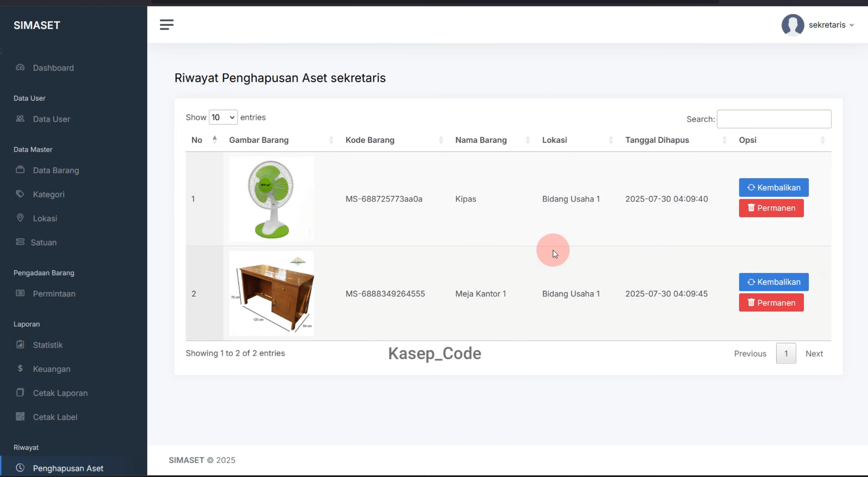
Task: Click code MS-688725773aa0a cell
Action: point(384,199)
